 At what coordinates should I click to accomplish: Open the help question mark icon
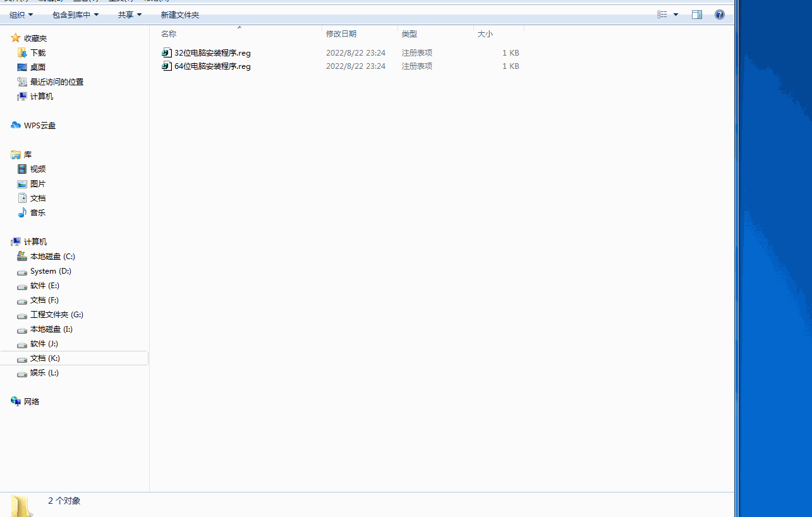[720, 15]
